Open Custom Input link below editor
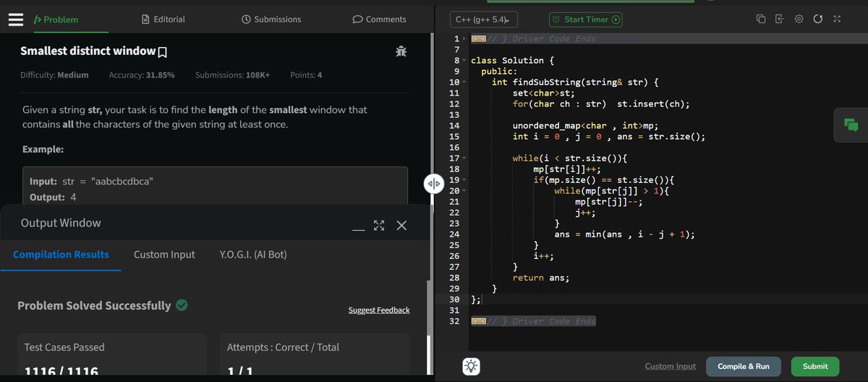This screenshot has width=868, height=382. (x=671, y=366)
